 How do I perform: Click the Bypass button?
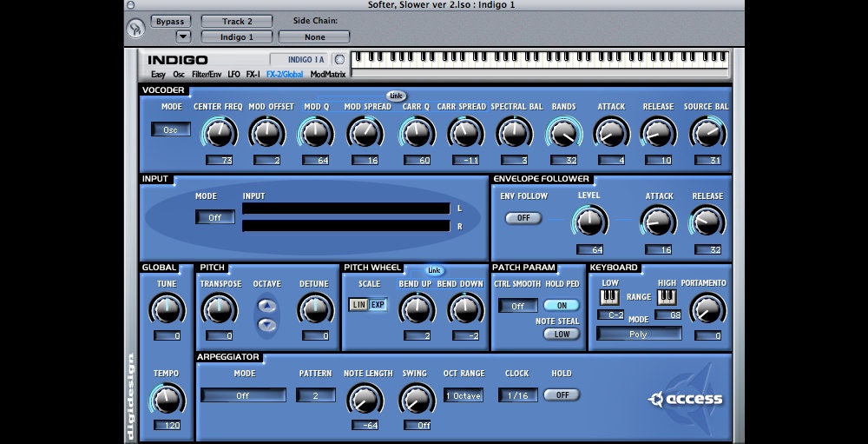170,22
